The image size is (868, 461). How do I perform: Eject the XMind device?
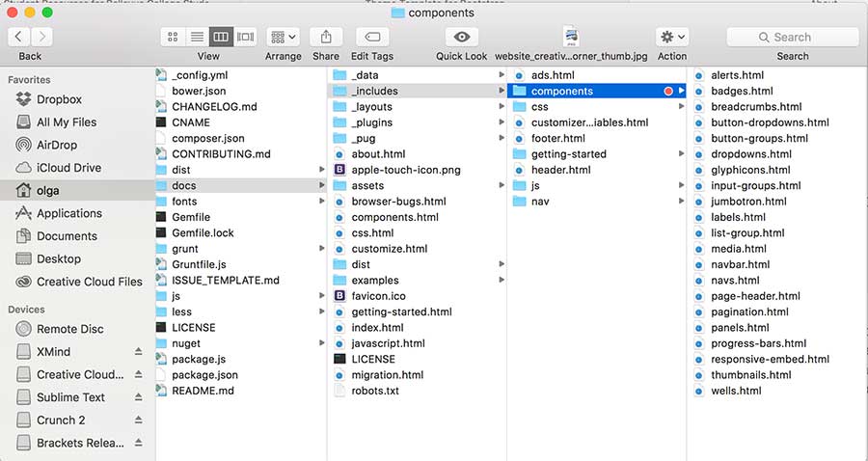point(137,352)
